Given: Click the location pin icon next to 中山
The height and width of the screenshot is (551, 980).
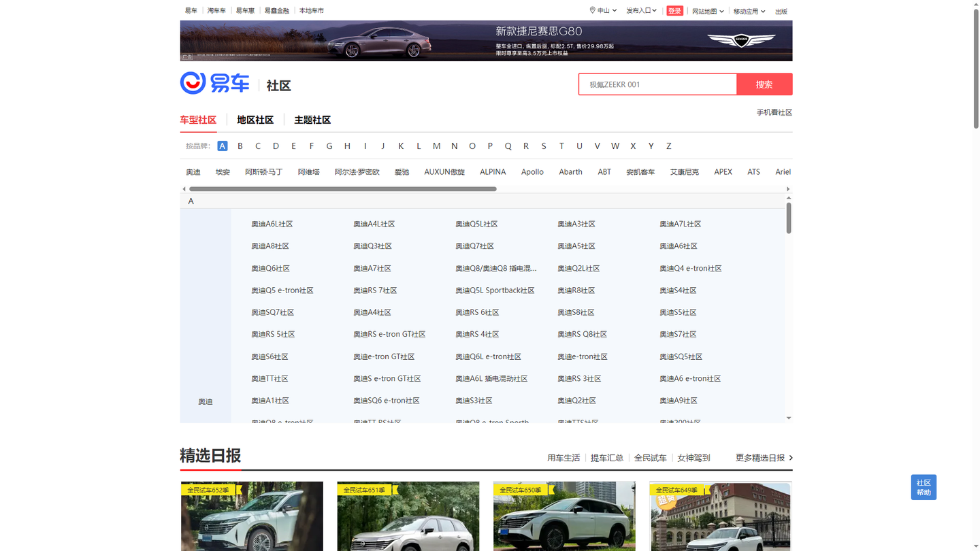Looking at the screenshot, I should [x=592, y=10].
